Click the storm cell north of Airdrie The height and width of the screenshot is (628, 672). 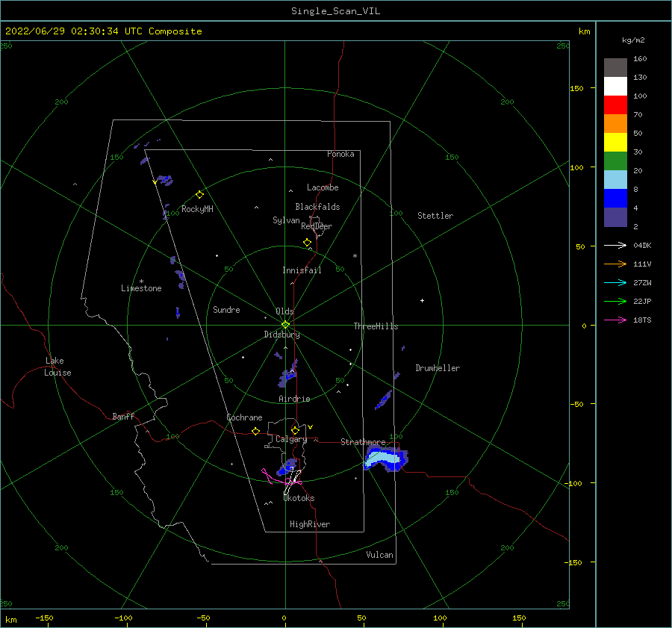click(287, 375)
